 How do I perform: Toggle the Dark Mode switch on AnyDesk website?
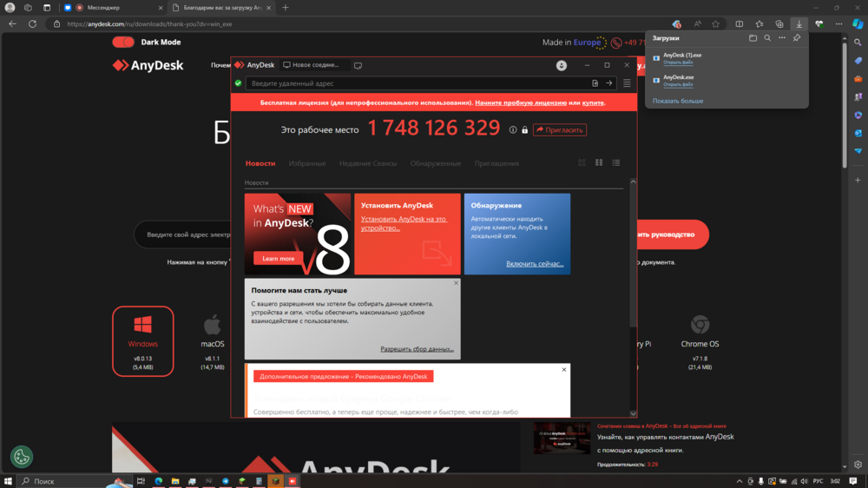point(123,42)
